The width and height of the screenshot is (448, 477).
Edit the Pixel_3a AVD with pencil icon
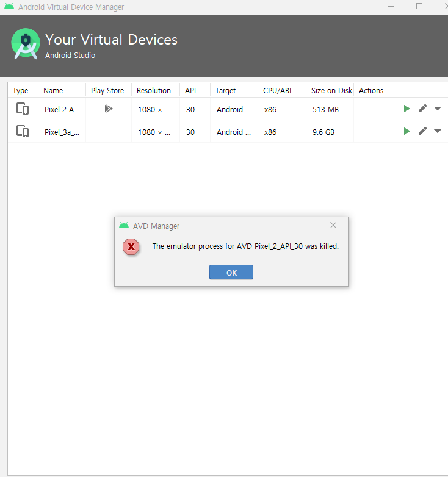tap(422, 131)
